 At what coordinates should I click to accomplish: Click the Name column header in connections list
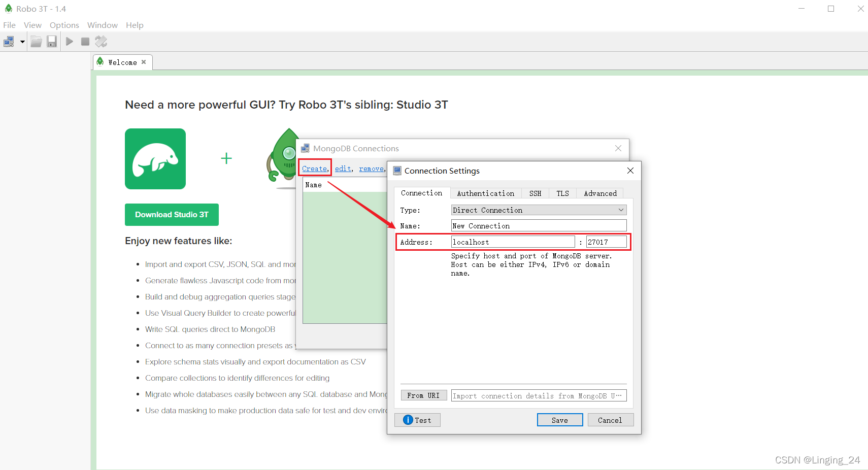coord(314,185)
